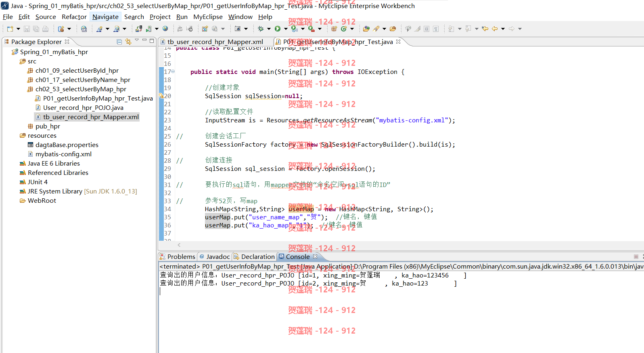Open dropdown arrow next to New icon
The image size is (644, 353).
coord(18,29)
